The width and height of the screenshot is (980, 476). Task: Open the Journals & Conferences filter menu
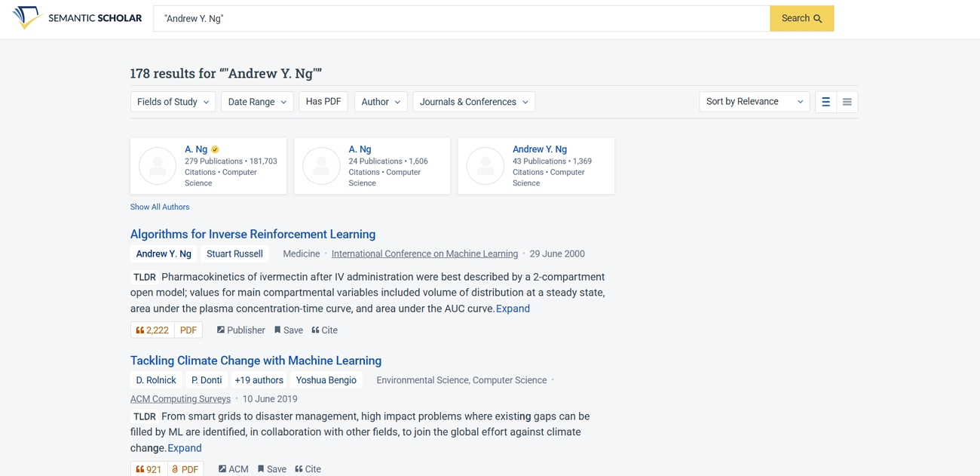[x=473, y=101]
